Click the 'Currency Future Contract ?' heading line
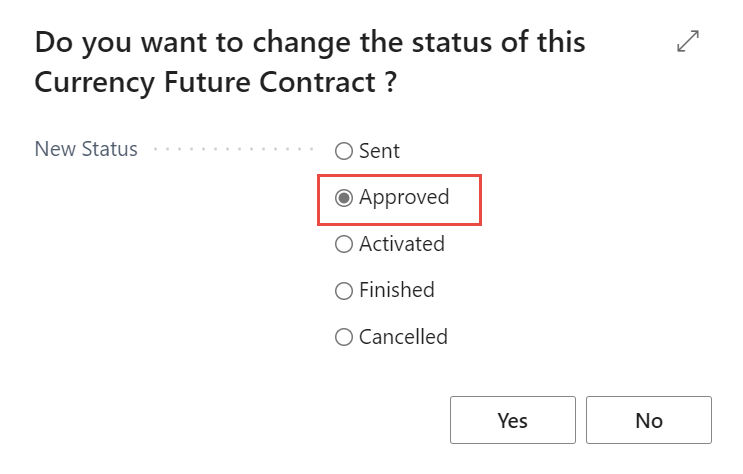The image size is (743, 474). [x=215, y=83]
